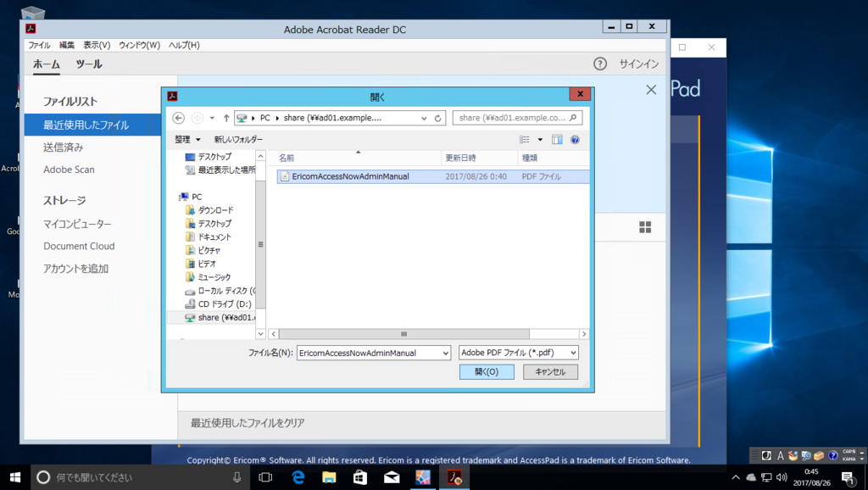Open Mail app from taskbar
868x490 pixels.
coord(392,477)
